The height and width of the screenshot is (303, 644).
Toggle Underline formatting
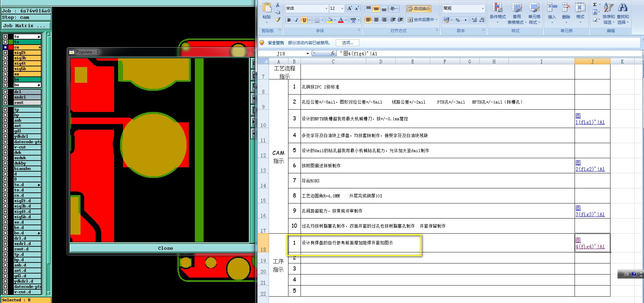(304, 20)
